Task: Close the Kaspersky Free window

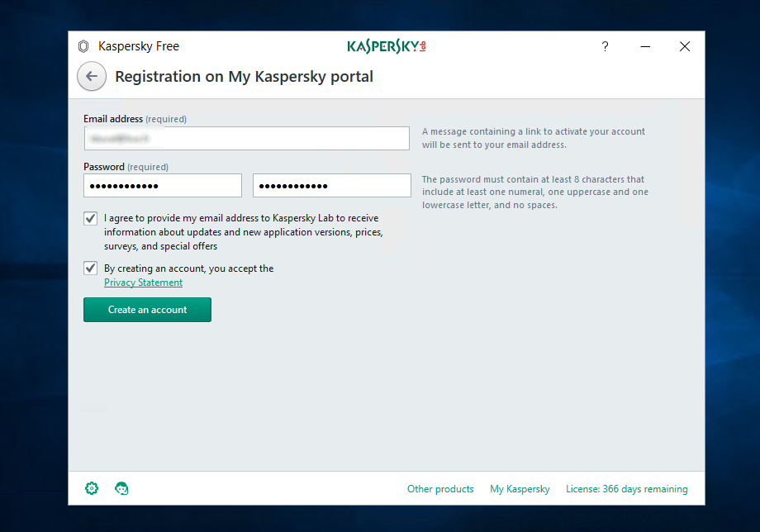Action: (685, 46)
